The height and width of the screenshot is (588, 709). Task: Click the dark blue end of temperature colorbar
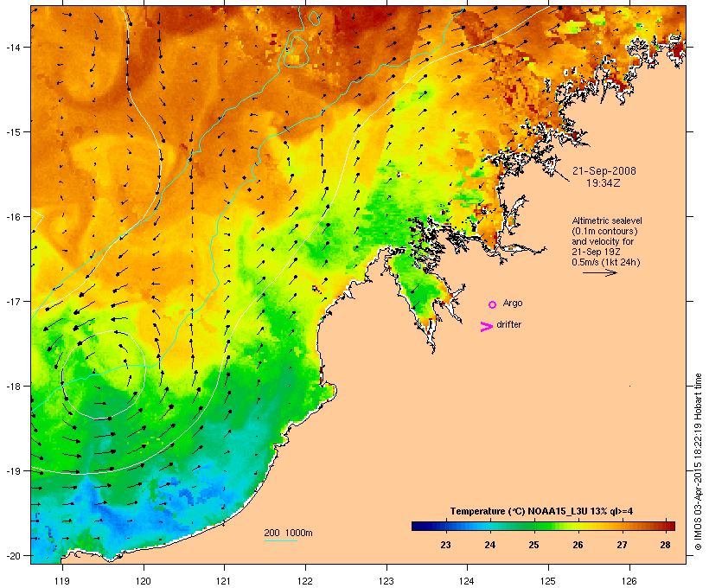(420, 526)
